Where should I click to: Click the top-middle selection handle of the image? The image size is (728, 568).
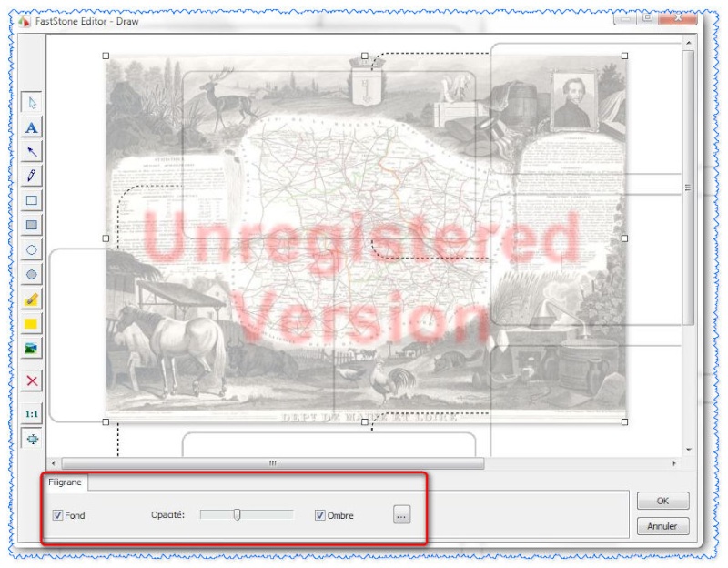(x=365, y=56)
